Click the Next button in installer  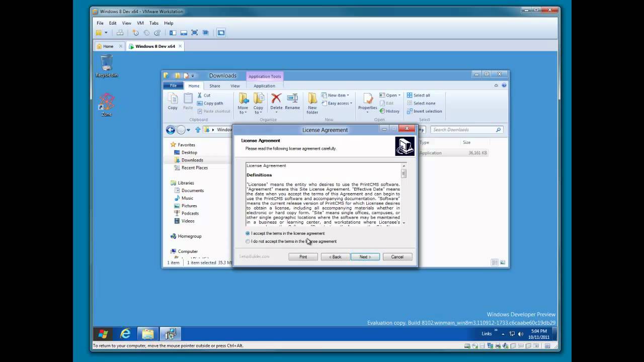(x=365, y=257)
